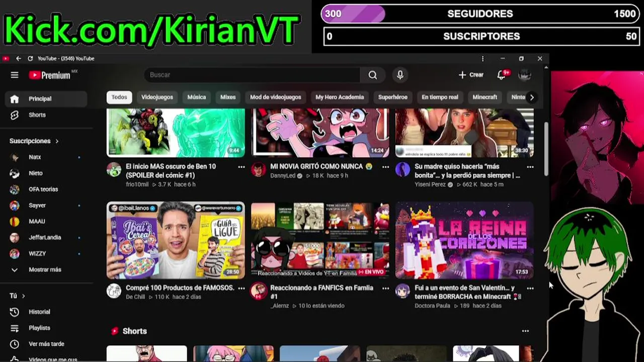Image resolution: width=644 pixels, height=362 pixels.
Task: Select Mod de videojuegos chip
Action: point(275,97)
